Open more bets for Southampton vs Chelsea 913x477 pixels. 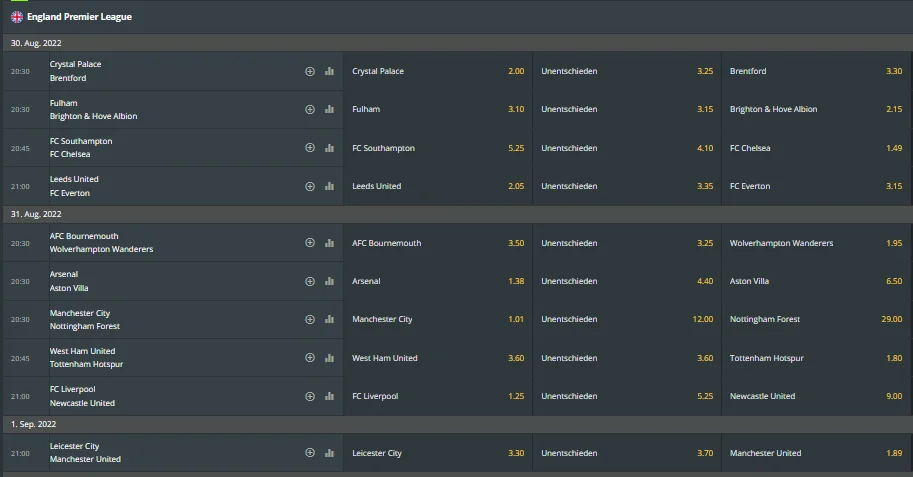click(x=310, y=148)
